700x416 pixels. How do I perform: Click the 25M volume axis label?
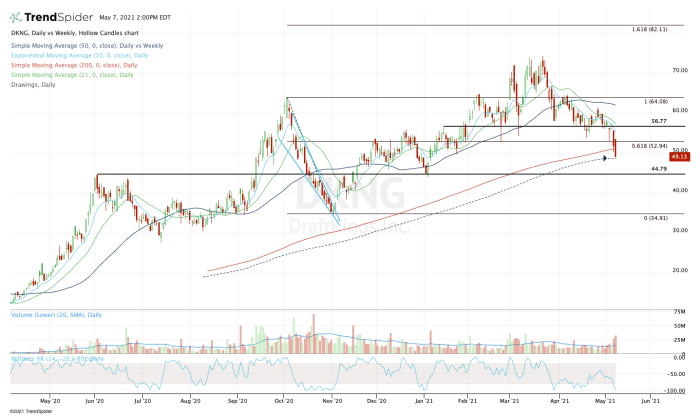coord(680,340)
